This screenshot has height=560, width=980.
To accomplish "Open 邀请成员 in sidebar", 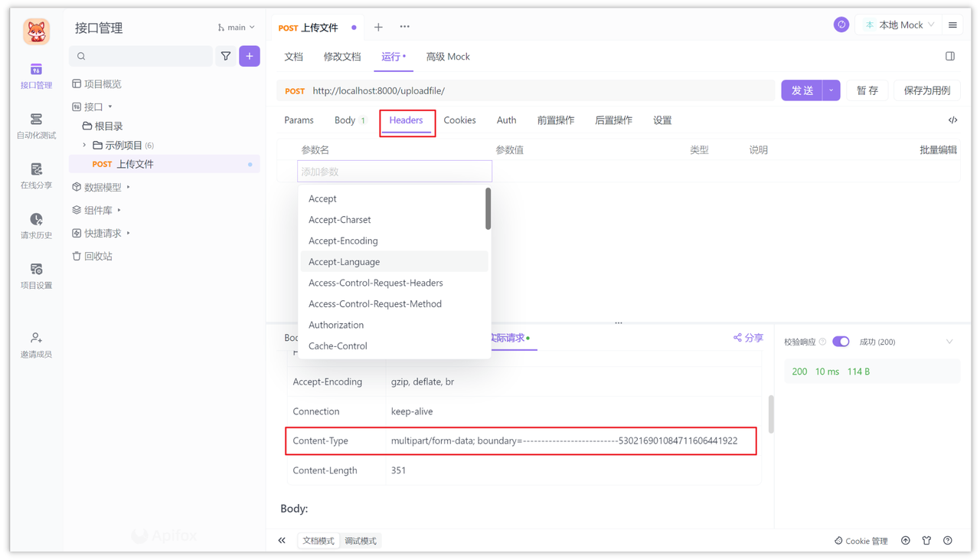I will coord(36,345).
